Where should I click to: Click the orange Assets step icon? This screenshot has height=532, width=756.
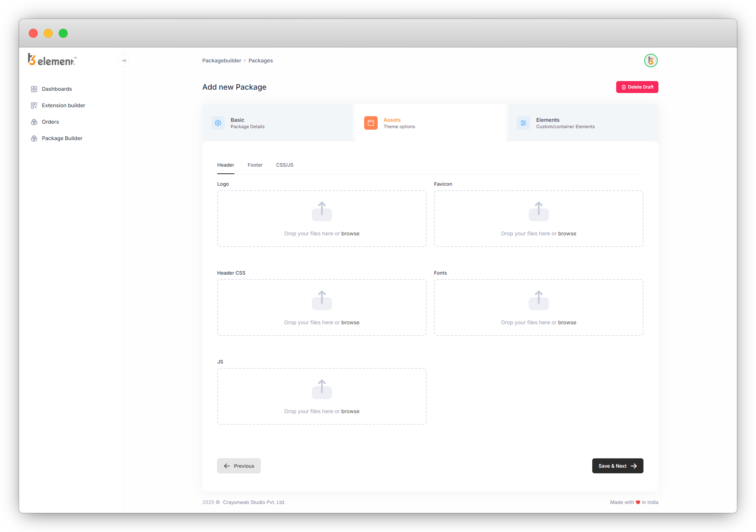(x=371, y=123)
